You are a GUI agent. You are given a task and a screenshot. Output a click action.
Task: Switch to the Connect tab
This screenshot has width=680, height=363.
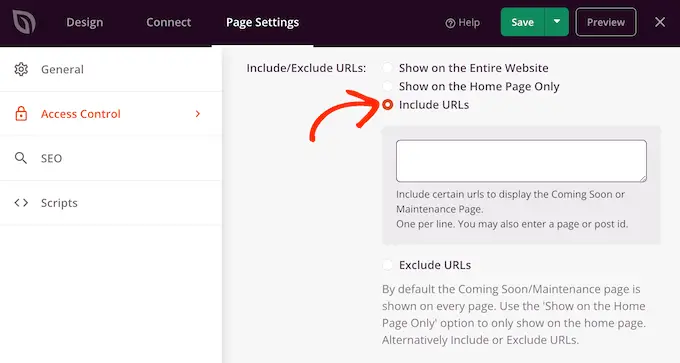coord(168,22)
